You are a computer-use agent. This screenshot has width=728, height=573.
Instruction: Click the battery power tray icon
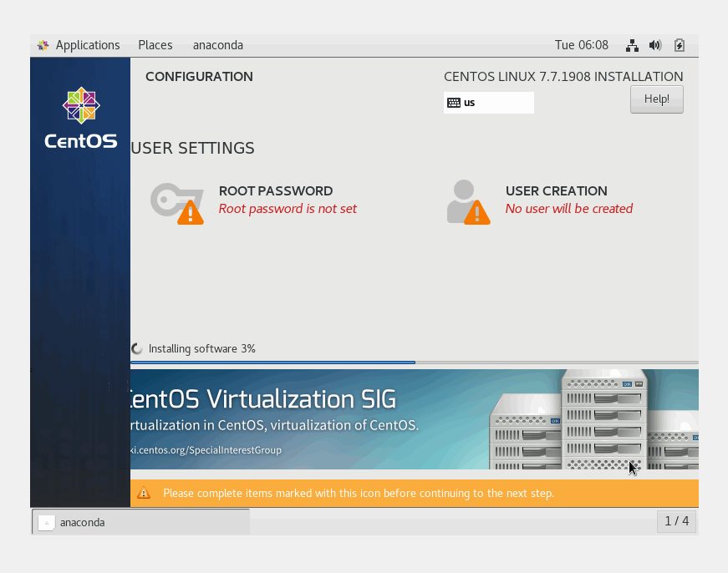point(680,45)
